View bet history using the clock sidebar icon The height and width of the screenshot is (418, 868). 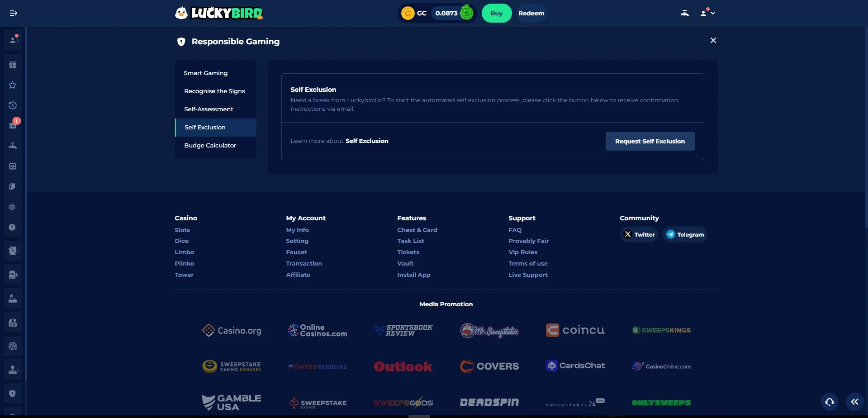(x=13, y=105)
